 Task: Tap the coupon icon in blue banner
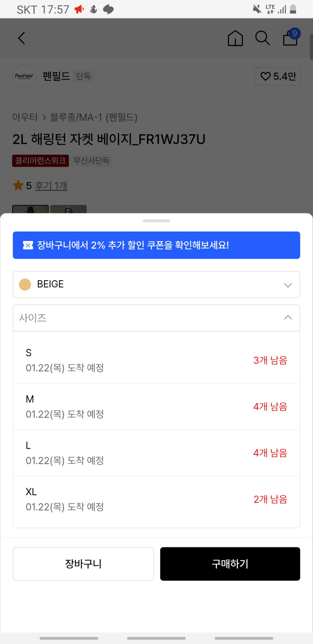pyautogui.click(x=28, y=245)
